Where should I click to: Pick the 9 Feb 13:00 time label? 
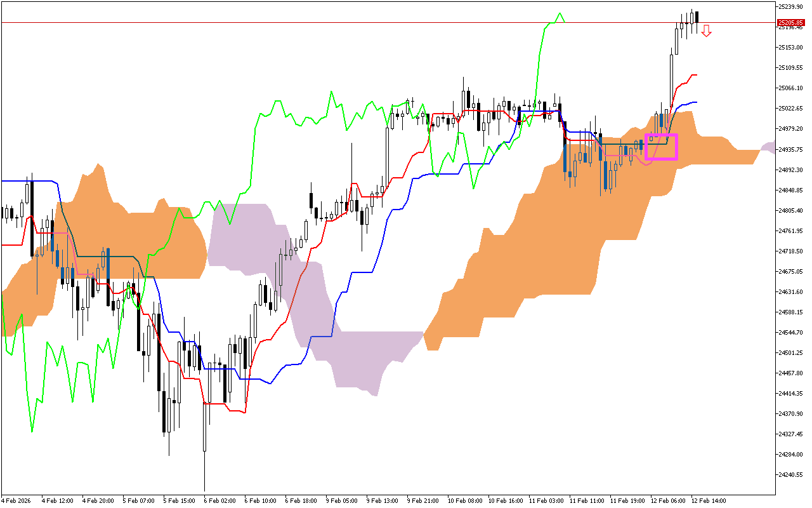[x=382, y=500]
